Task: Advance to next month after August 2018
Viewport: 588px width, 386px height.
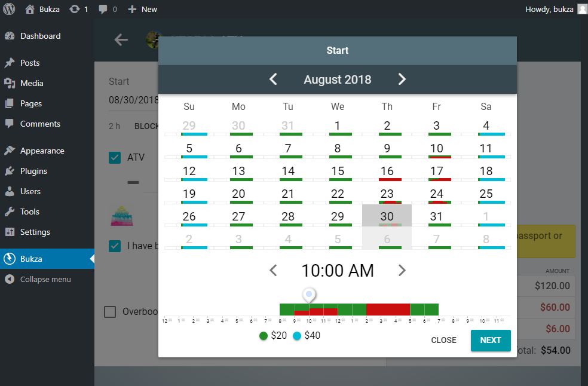Action: [402, 79]
